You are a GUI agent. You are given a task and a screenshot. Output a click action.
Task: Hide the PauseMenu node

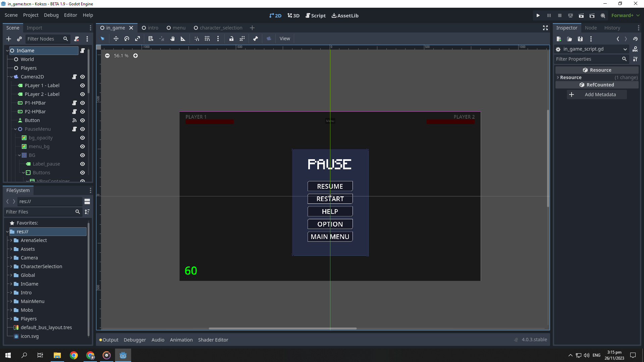click(83, 129)
